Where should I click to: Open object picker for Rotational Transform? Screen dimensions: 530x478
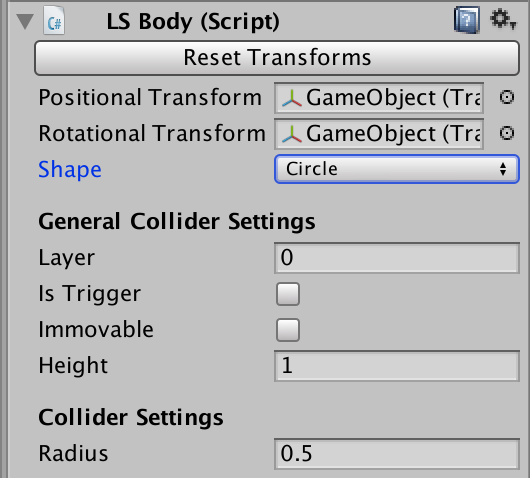(507, 133)
